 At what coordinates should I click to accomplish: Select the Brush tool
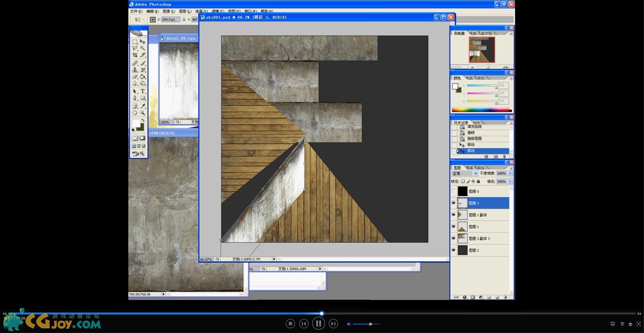(x=143, y=63)
